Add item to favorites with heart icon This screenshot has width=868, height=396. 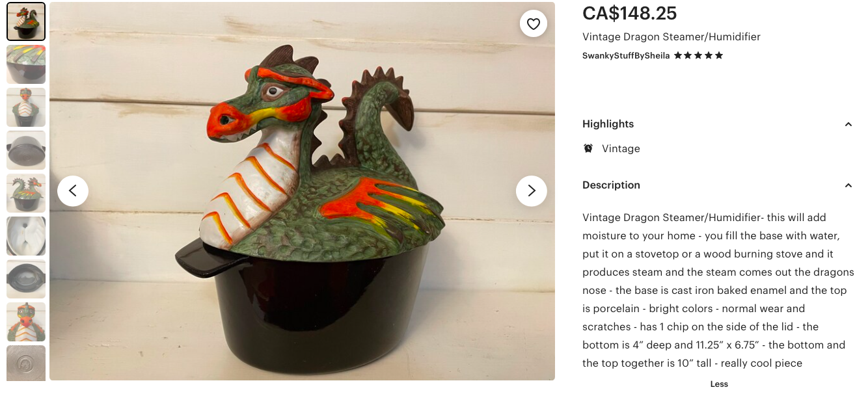click(x=534, y=24)
